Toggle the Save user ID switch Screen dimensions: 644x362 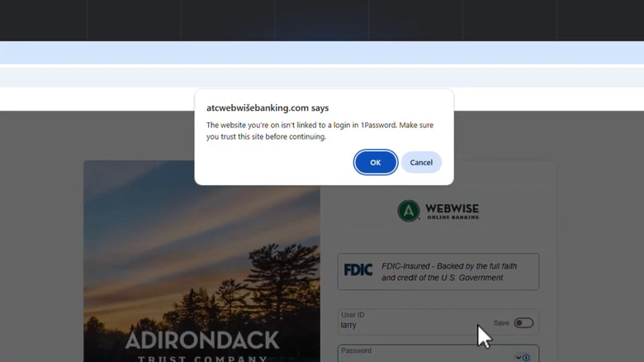tap(523, 323)
